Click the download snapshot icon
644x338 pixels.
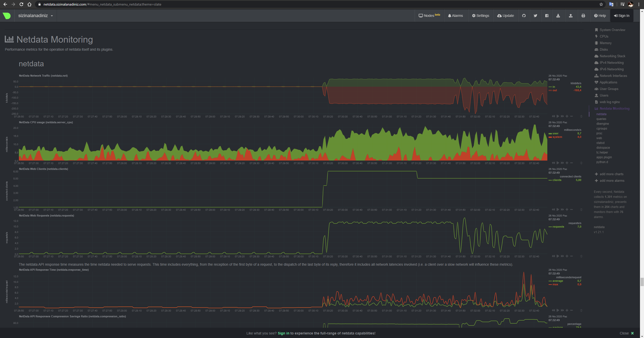pyautogui.click(x=558, y=16)
